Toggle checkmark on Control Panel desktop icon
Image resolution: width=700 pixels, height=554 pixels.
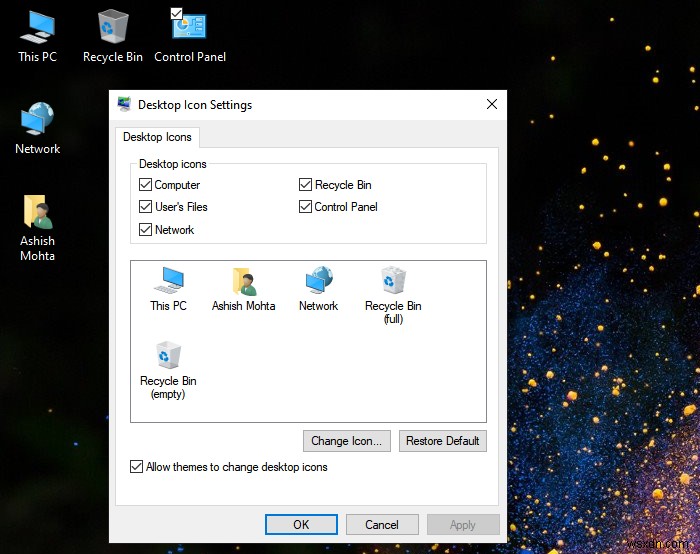176,13
